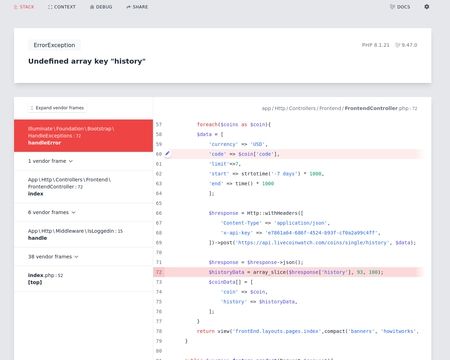The width and height of the screenshot is (450, 360).
Task: Select the FrontendController index frame
Action: pyautogui.click(x=83, y=187)
